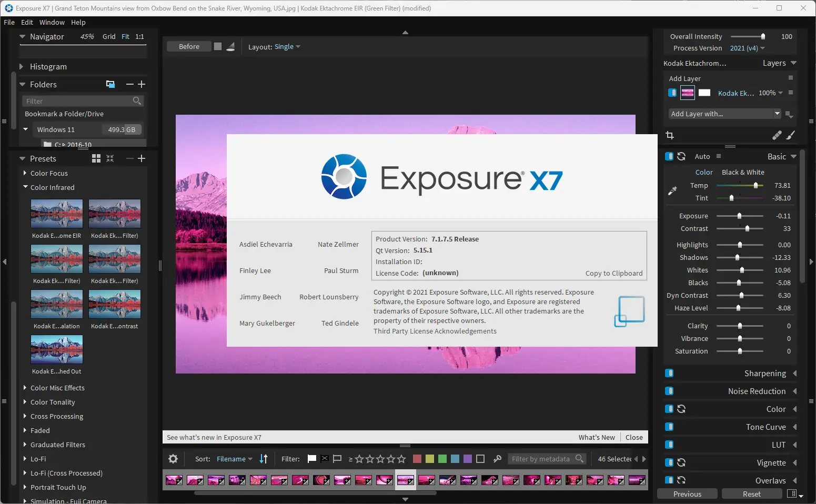Toggle the Tone Curve panel switch
Viewport: 816px width, 504px height.
coord(669,427)
